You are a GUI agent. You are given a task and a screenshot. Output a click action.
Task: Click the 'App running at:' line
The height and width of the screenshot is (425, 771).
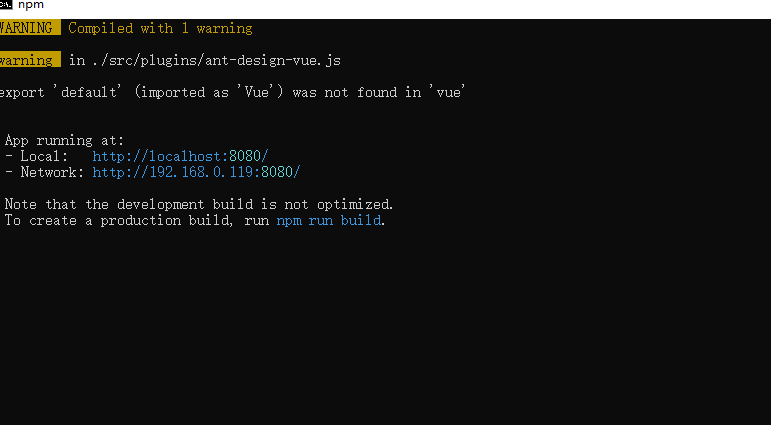64,141
